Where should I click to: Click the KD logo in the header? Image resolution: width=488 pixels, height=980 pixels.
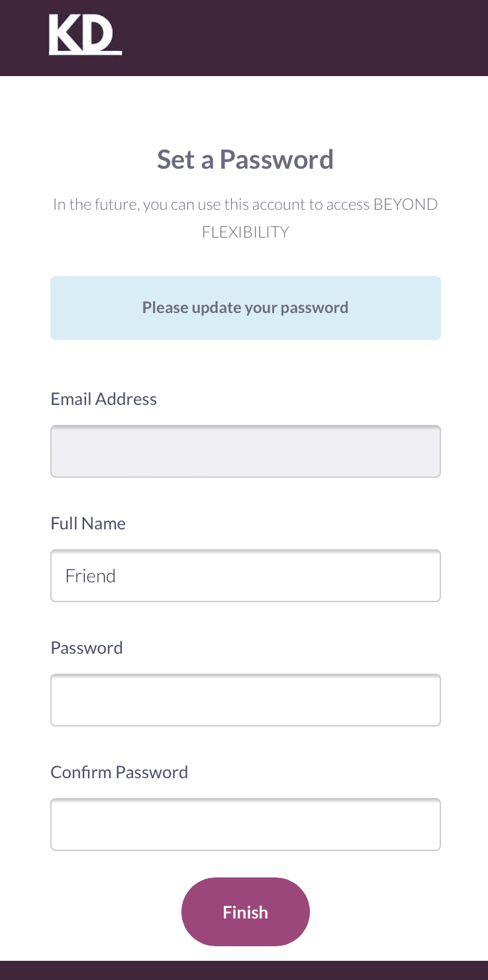click(x=85, y=36)
